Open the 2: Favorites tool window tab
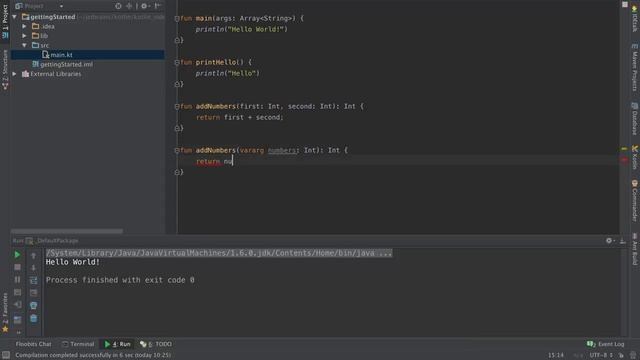The height and width of the screenshot is (360, 640). coord(5,312)
